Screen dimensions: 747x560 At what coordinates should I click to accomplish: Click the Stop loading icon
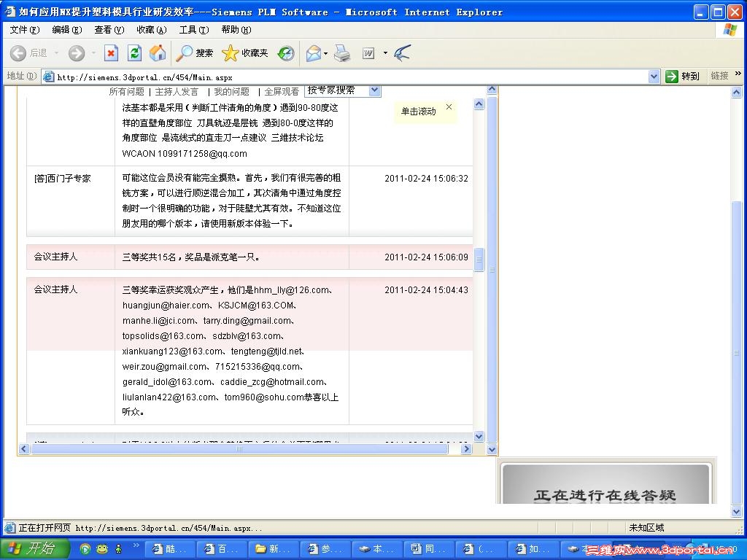(111, 52)
